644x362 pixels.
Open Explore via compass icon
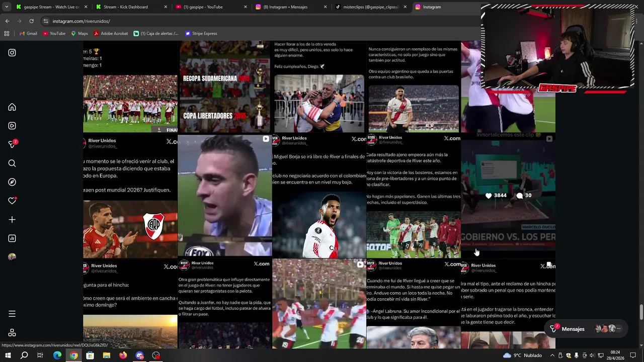click(x=12, y=182)
